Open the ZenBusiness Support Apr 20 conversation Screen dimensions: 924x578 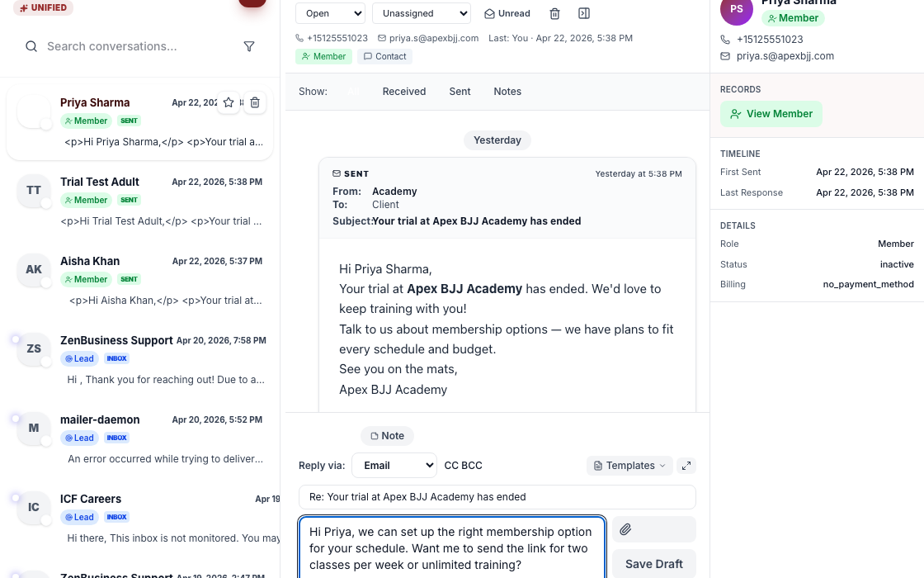pyautogui.click(x=139, y=360)
